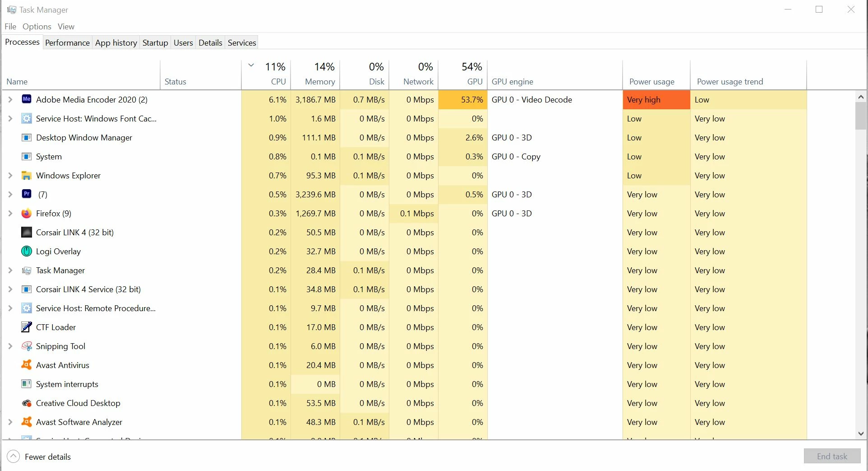Sort processes by Memory column header
Screen dimensions: 868x471
coord(315,75)
